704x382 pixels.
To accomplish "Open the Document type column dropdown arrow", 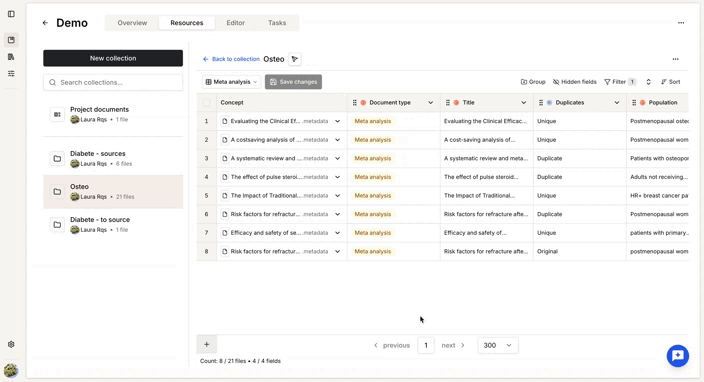I will (x=431, y=103).
